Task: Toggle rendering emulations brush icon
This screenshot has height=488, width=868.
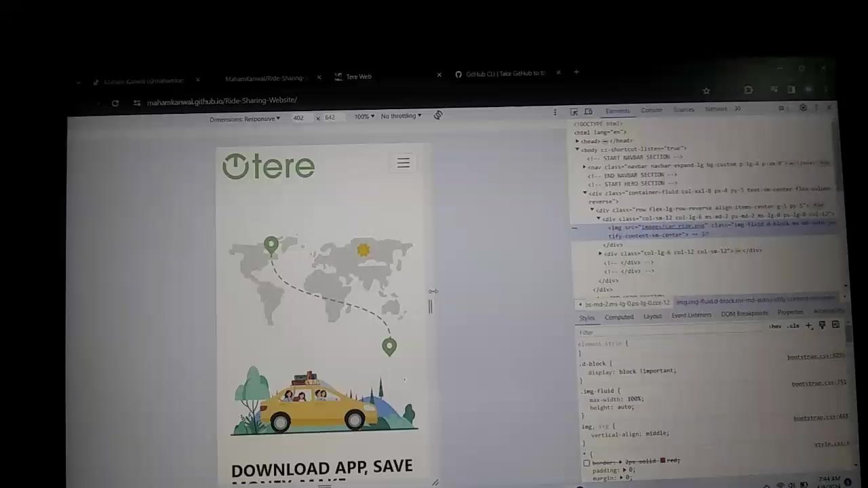Action: [822, 325]
